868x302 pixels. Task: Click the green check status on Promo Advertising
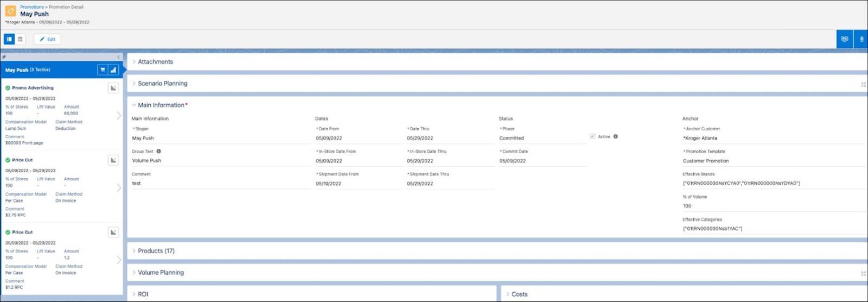[8, 87]
